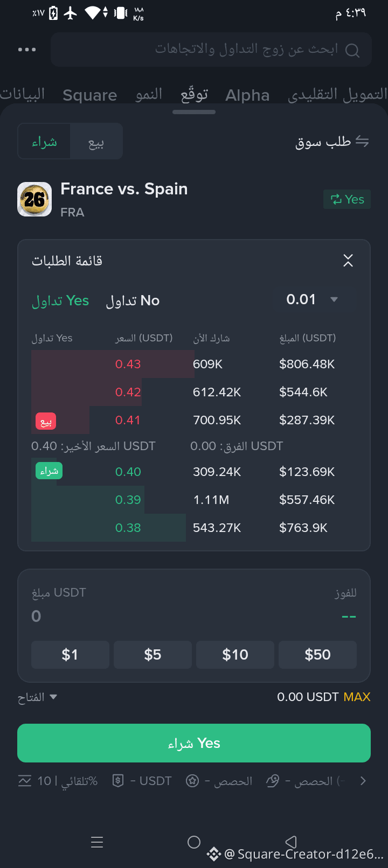Image resolution: width=388 pixels, height=868 pixels.
Task: Open the 0.01 price precision dropdown
Action: click(313, 299)
